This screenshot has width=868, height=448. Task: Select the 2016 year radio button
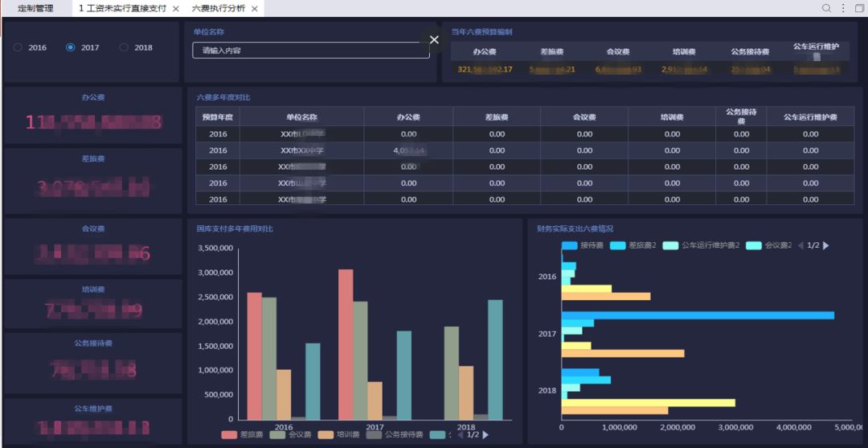pos(18,47)
